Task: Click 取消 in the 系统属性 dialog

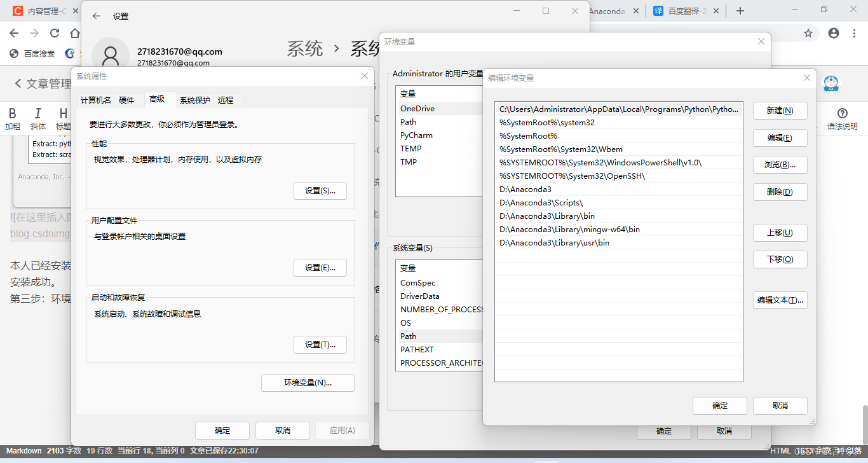Action: [x=283, y=431]
